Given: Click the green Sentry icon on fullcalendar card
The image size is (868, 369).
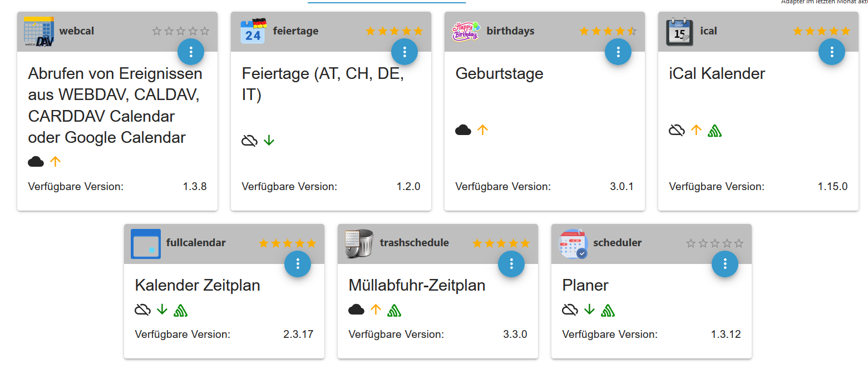Looking at the screenshot, I should (180, 310).
